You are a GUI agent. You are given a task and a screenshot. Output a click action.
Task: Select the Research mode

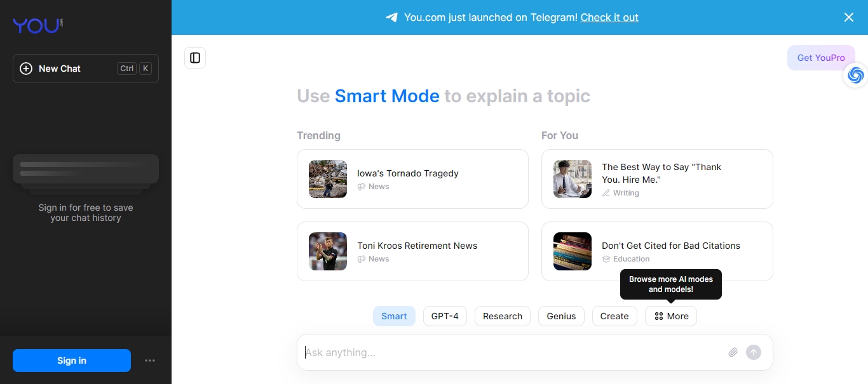503,316
